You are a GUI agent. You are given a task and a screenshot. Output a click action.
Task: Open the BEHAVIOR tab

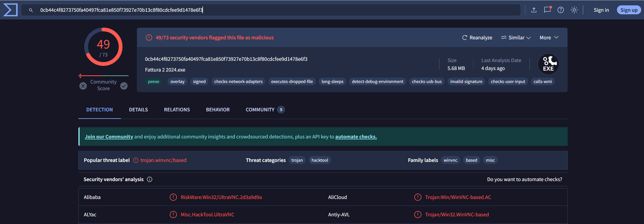218,110
